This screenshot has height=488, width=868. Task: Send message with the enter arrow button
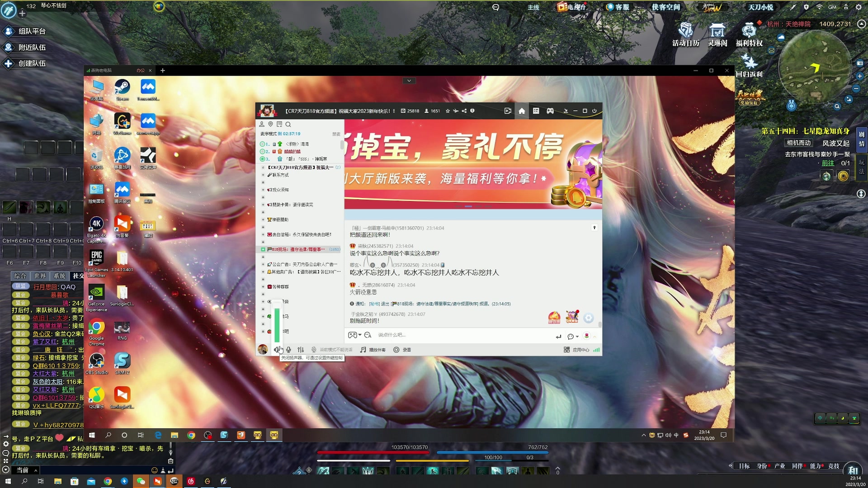[558, 336]
